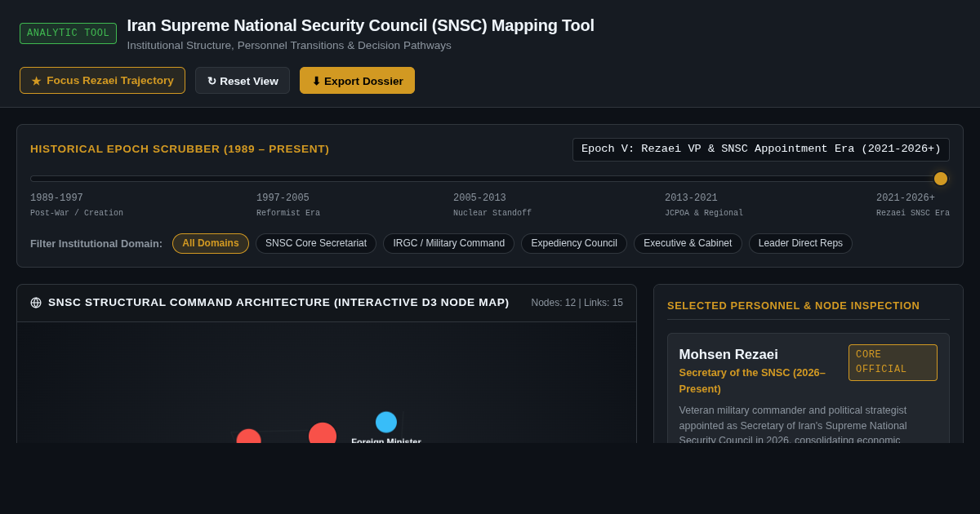Viewport: 980px width, 514px height.
Task: Filter by IRGC / Military Command
Action: 448,243
